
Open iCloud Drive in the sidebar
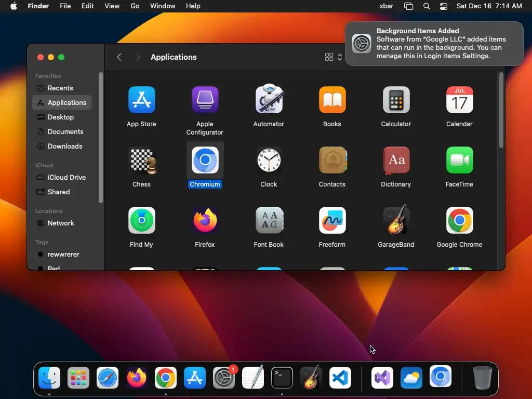[x=62, y=178]
